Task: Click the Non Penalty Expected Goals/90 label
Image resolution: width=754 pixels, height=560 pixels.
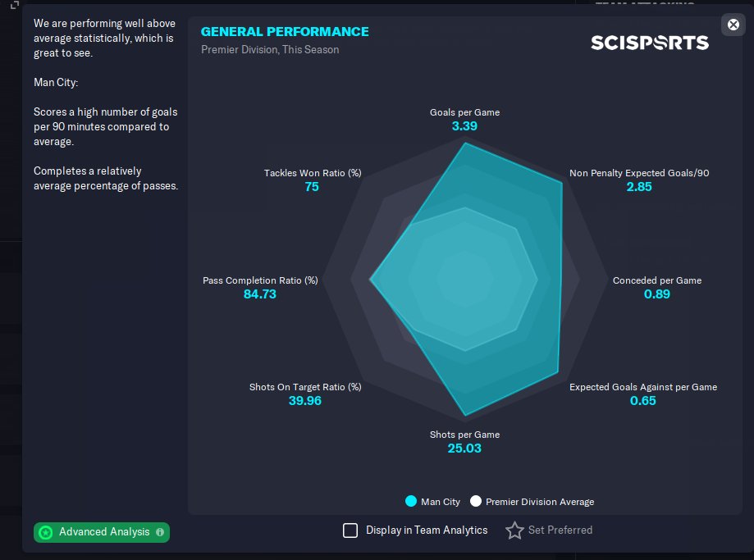Action: [x=639, y=174]
